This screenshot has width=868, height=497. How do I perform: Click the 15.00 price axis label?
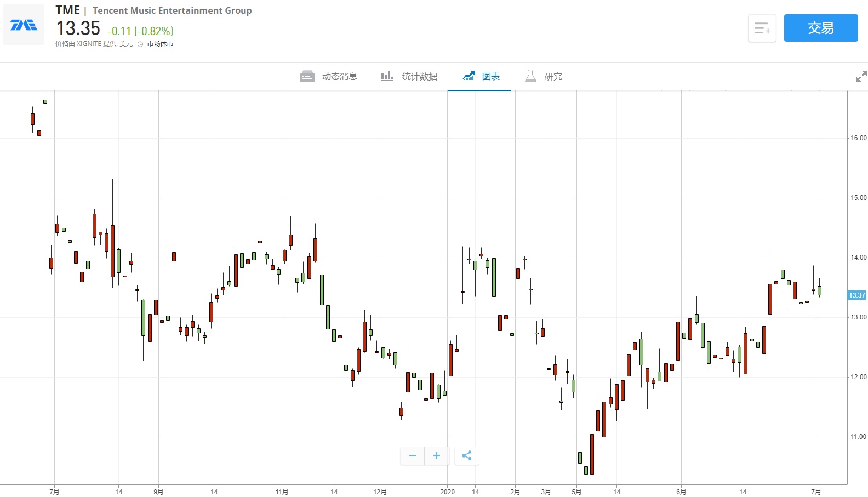pyautogui.click(x=859, y=198)
